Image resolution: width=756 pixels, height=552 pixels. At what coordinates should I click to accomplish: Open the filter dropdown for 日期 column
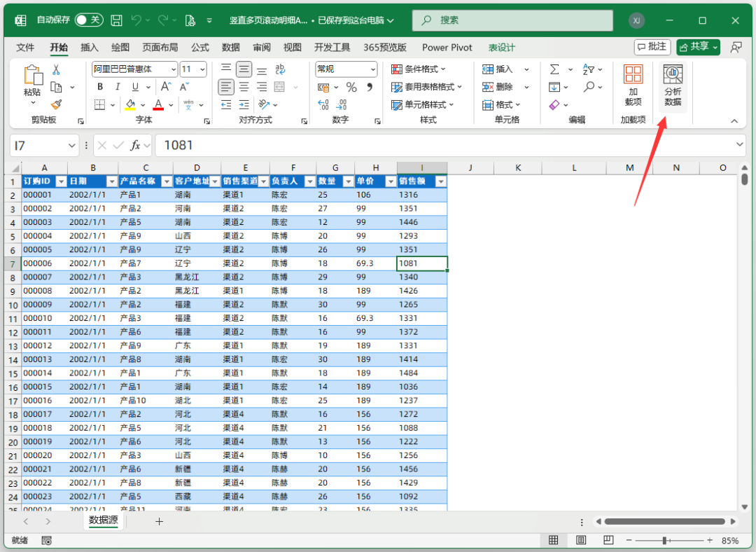point(112,181)
